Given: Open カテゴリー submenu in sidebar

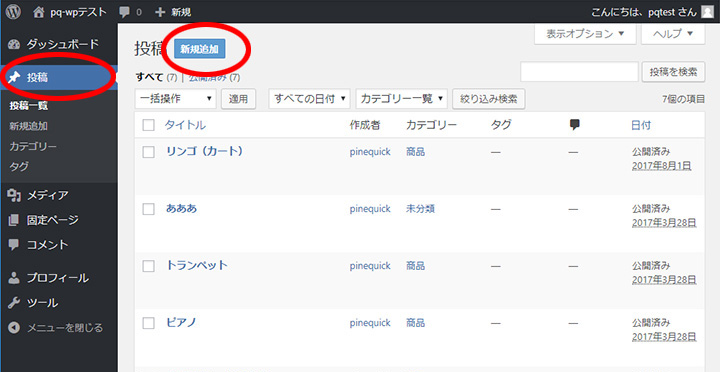Looking at the screenshot, I should (x=33, y=147).
